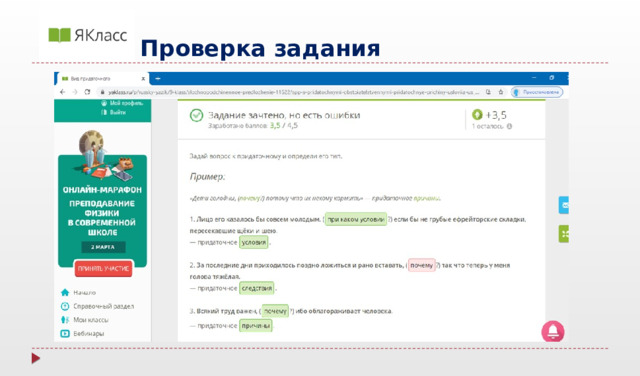Open 'Вебинары' menu item
Image resolution: width=640 pixels, height=376 pixels.
click(x=89, y=334)
